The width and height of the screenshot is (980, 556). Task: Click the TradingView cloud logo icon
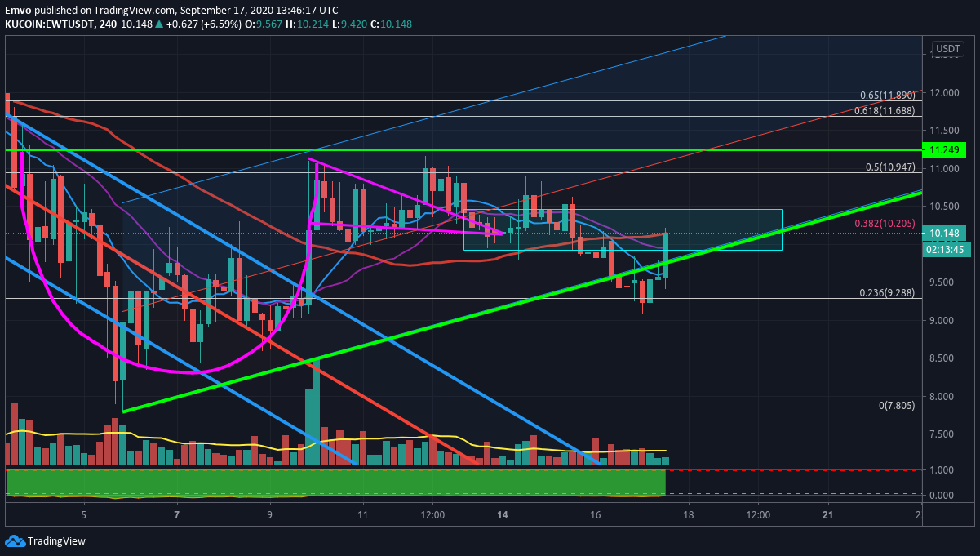[x=15, y=540]
